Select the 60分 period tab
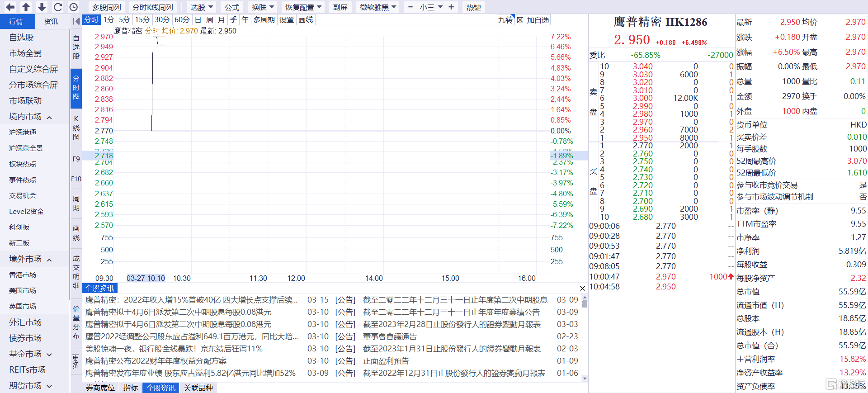Screen dimensions: 868x393 (x=182, y=19)
